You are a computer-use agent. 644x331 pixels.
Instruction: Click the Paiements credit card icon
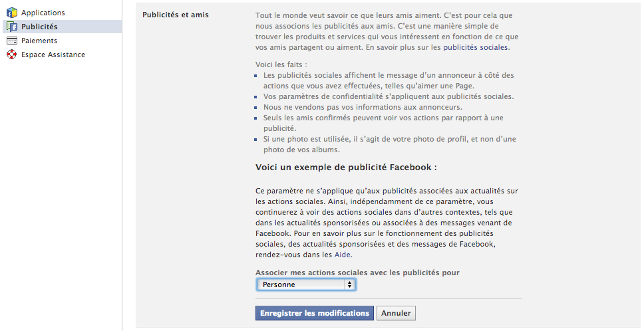tap(12, 41)
